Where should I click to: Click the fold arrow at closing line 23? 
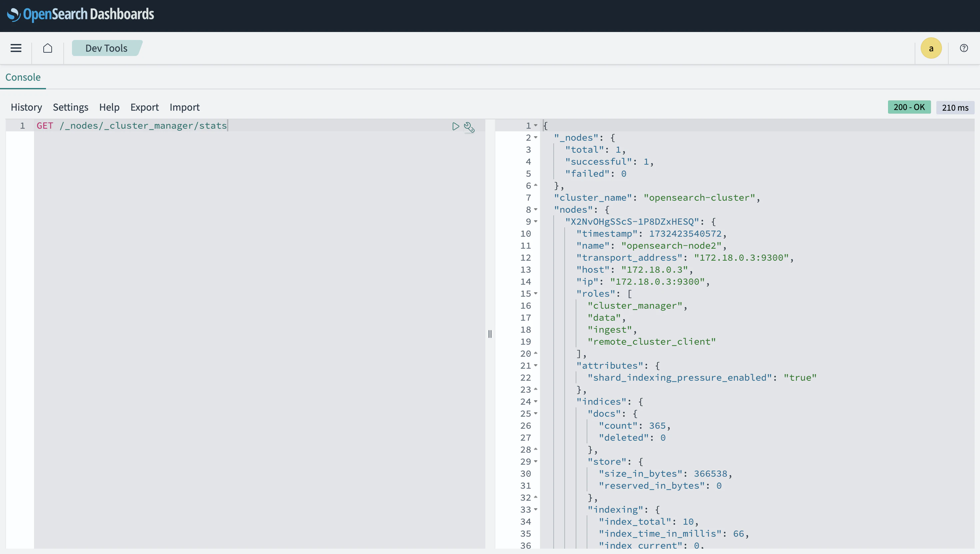(x=536, y=389)
